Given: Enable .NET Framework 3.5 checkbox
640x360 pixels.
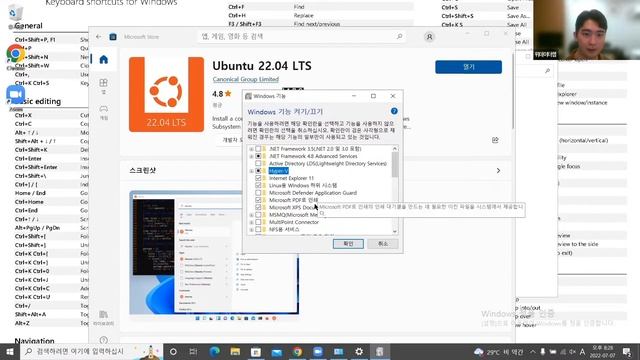Looking at the screenshot, I should 258,149.
